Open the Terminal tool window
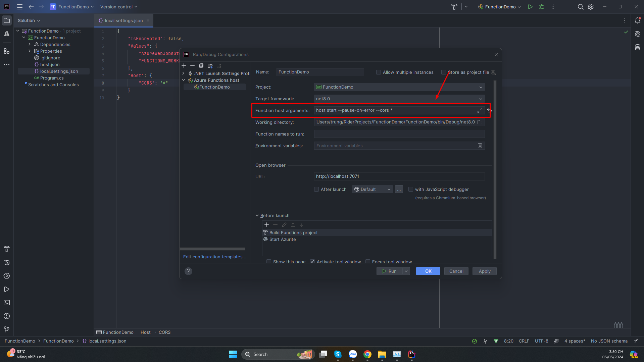This screenshot has width=644, height=362. point(6,303)
